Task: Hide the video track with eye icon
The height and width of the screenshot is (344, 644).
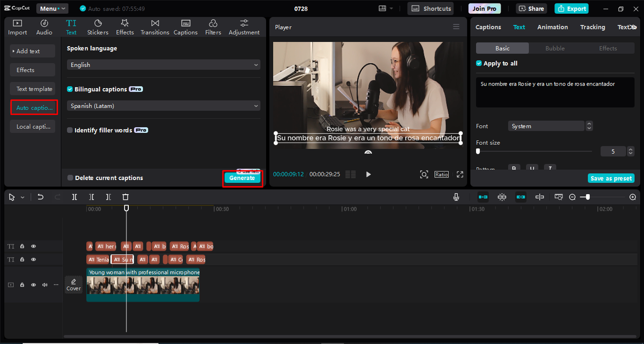Action: click(34, 285)
